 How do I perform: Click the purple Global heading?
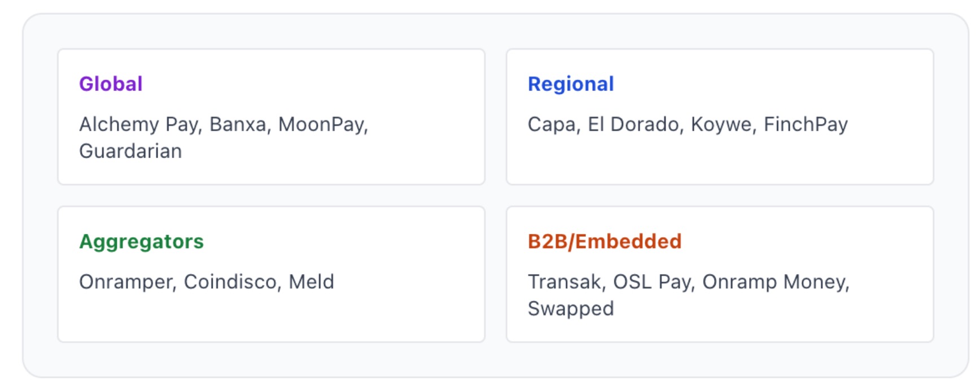pos(111,84)
